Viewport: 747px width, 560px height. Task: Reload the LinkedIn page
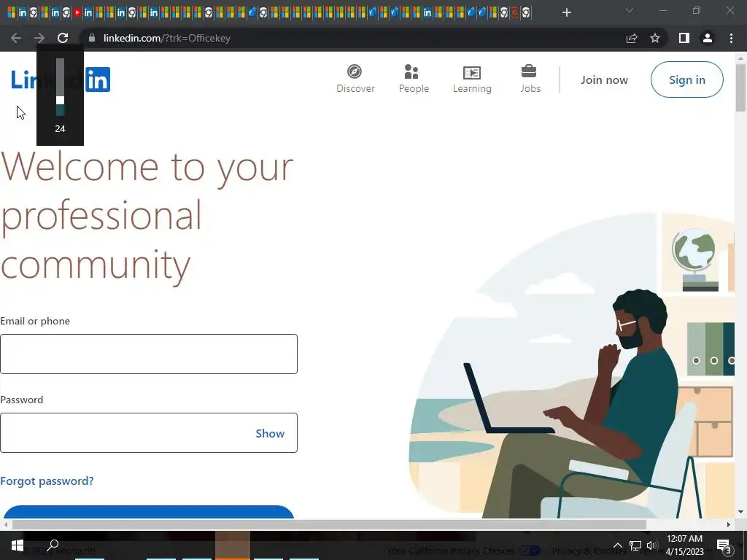point(63,38)
